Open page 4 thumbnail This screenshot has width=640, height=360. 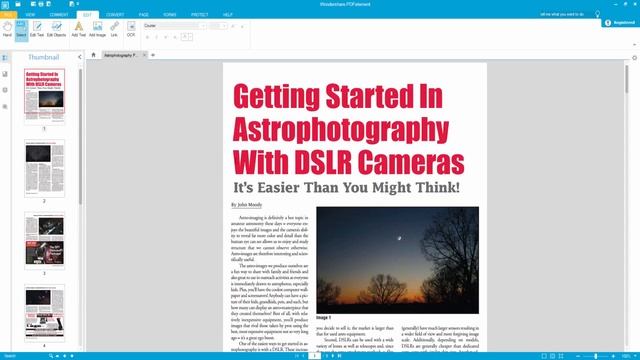(44, 313)
